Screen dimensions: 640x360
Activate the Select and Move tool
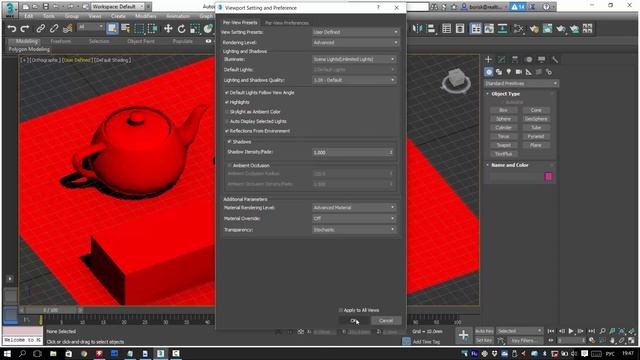tap(168, 29)
